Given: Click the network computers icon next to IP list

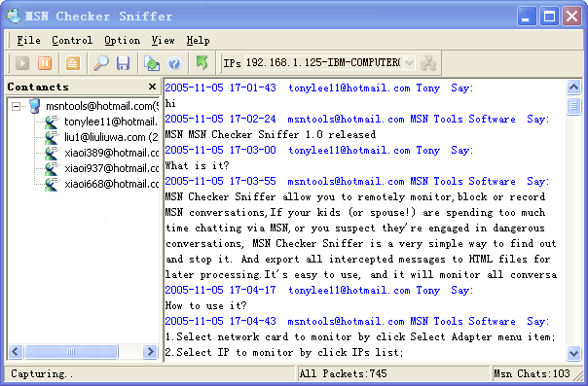Looking at the screenshot, I should 428,63.
